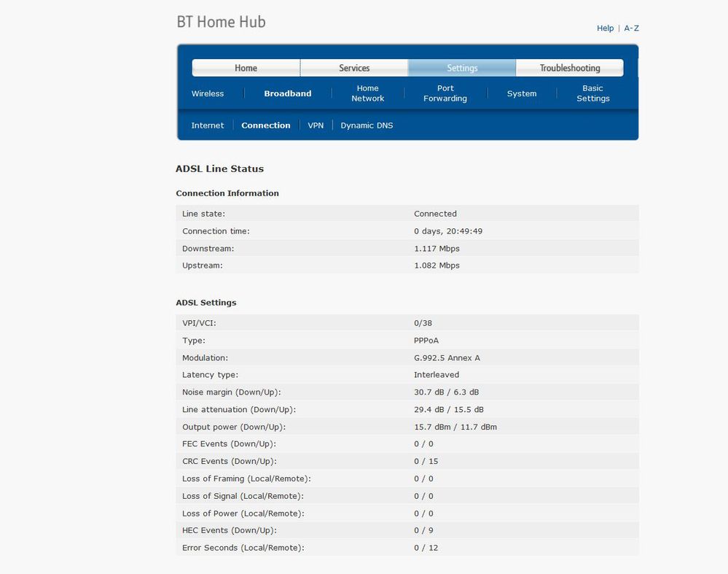Click latency type value Interleaved
Screen dimensions: 728x574
click(437, 375)
